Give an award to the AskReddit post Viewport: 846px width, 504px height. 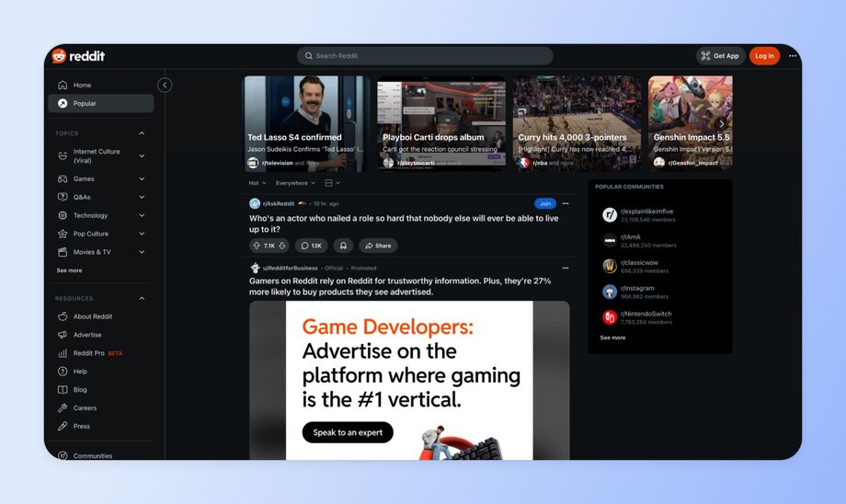pos(343,246)
